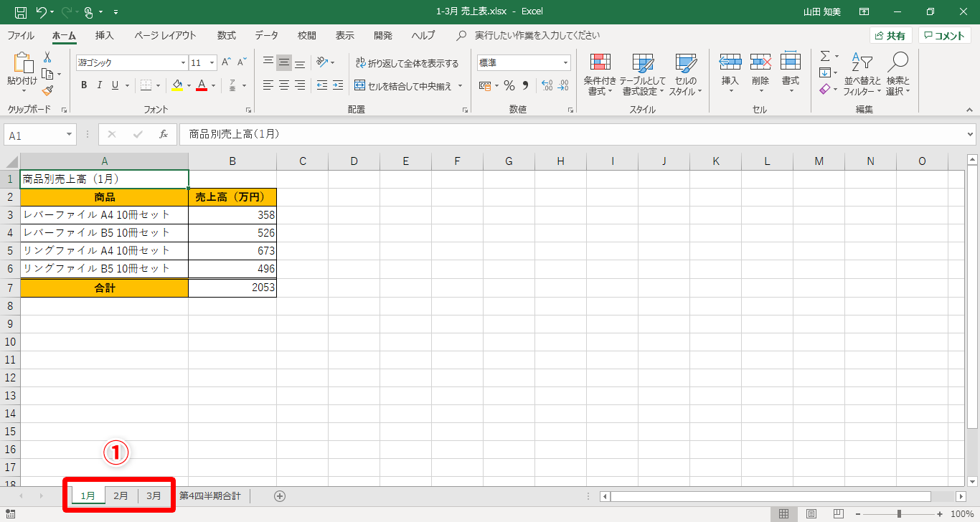Click セルを結合して中央揃え merge button
The image size is (980, 522).
click(403, 85)
